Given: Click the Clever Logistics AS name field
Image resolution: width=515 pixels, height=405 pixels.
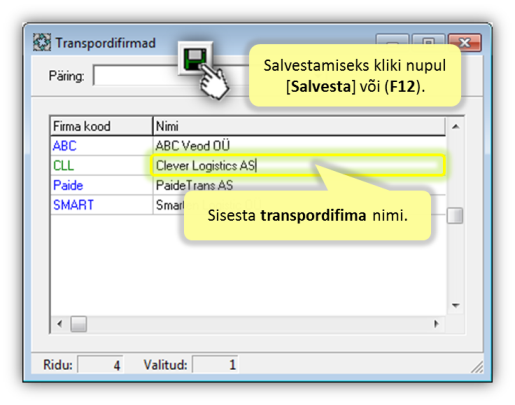Looking at the screenshot, I should coord(298,165).
